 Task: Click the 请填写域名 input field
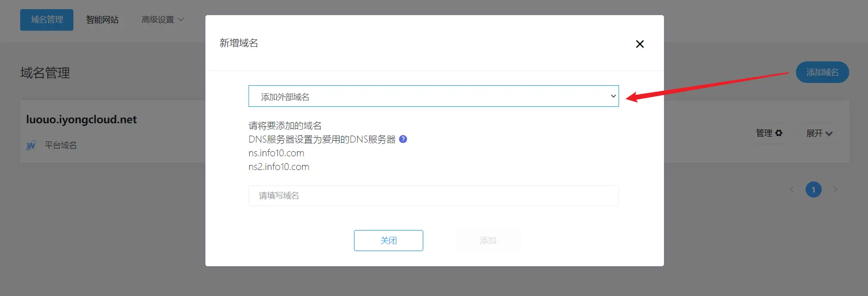433,196
